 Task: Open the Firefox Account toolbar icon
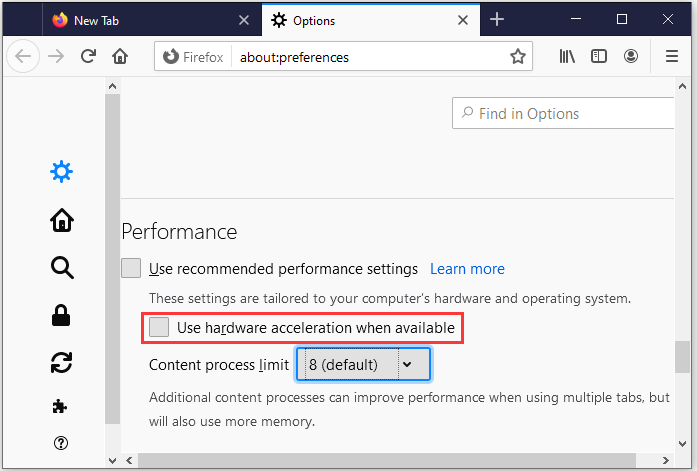[x=631, y=56]
